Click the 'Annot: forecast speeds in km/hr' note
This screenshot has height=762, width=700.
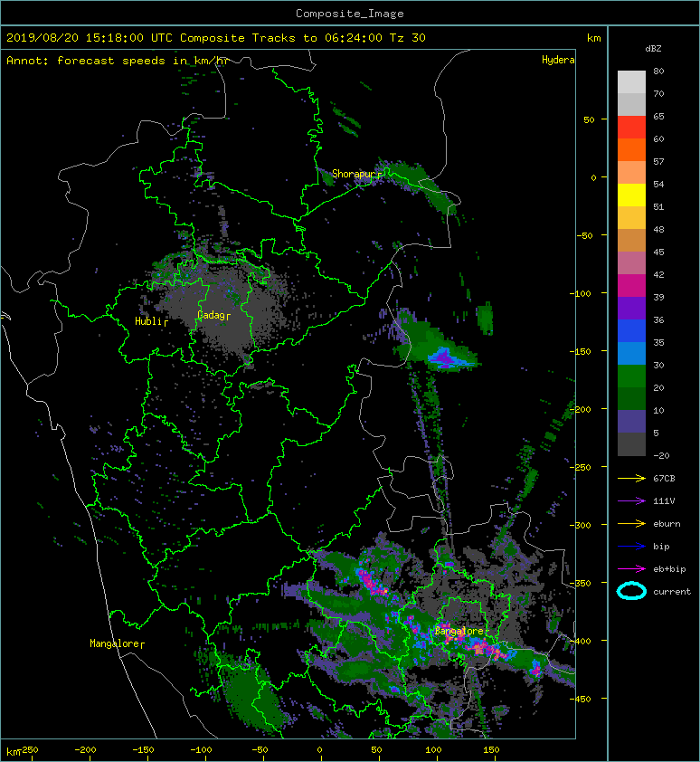point(118,61)
